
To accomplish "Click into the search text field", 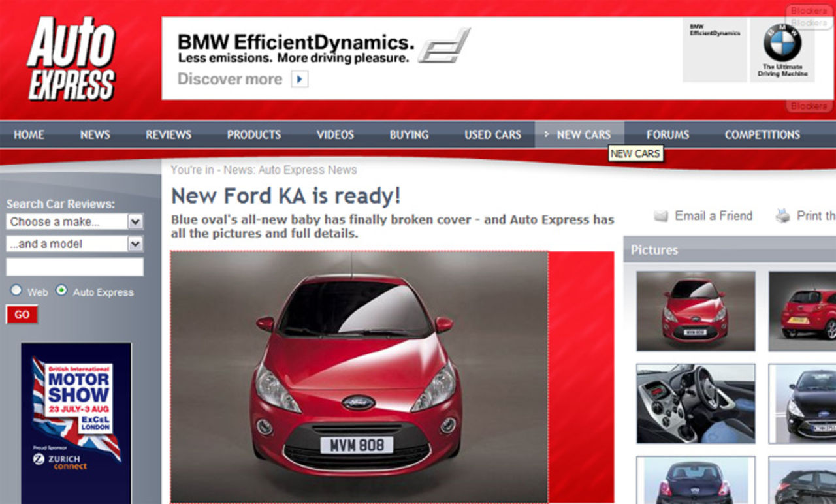I will tap(74, 267).
